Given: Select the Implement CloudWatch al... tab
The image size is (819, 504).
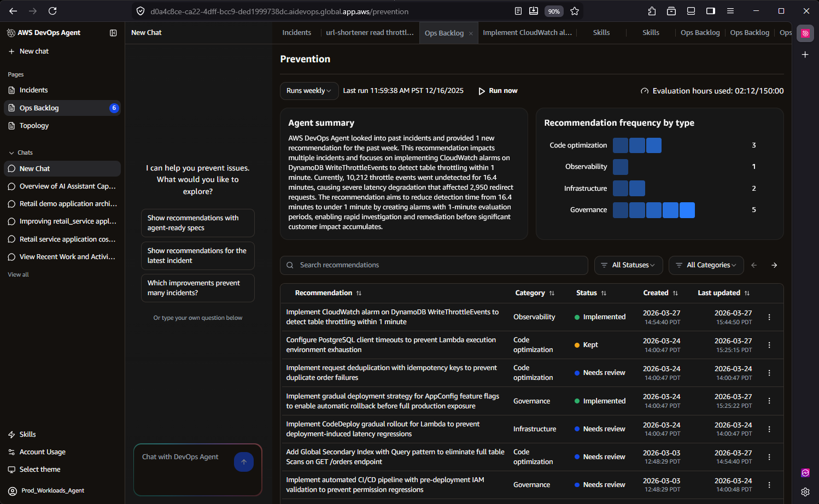Looking at the screenshot, I should [x=526, y=32].
